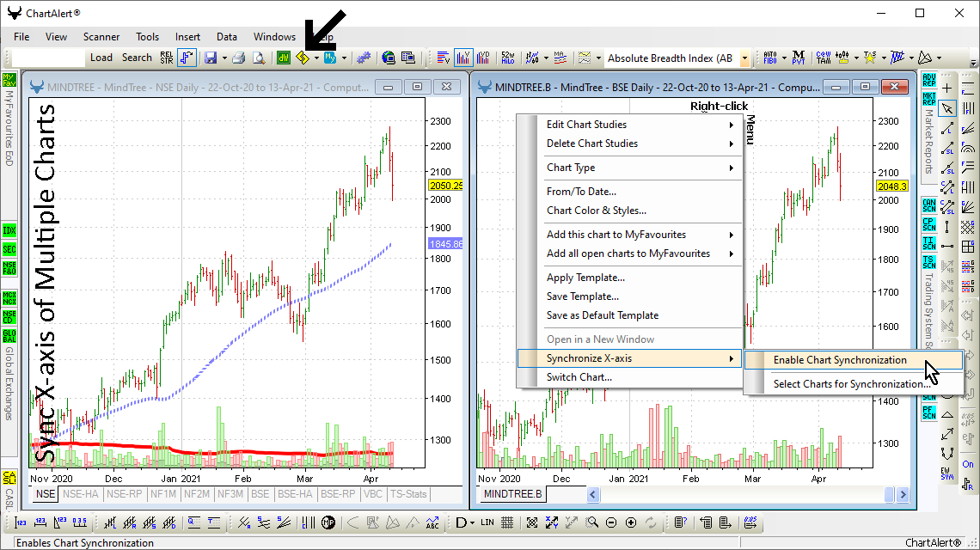Image resolution: width=980 pixels, height=550 pixels.
Task: Click the NSE F&O sidebar icon
Action: point(9,267)
